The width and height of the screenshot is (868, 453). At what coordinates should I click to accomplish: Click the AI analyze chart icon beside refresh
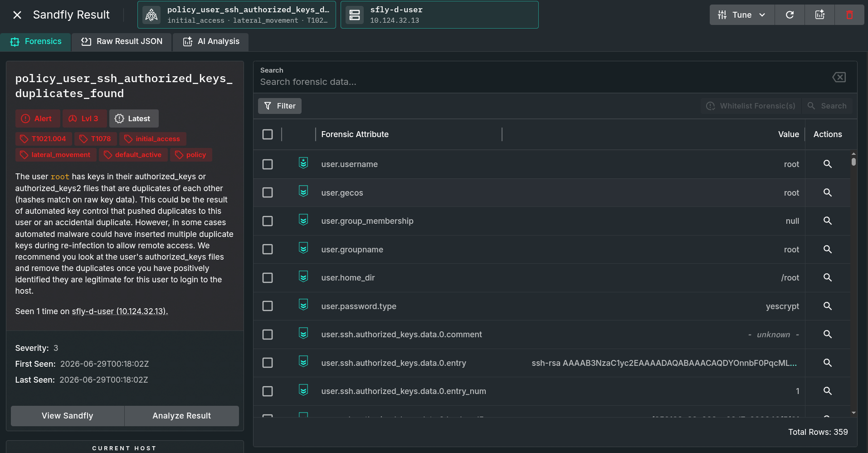(x=819, y=15)
